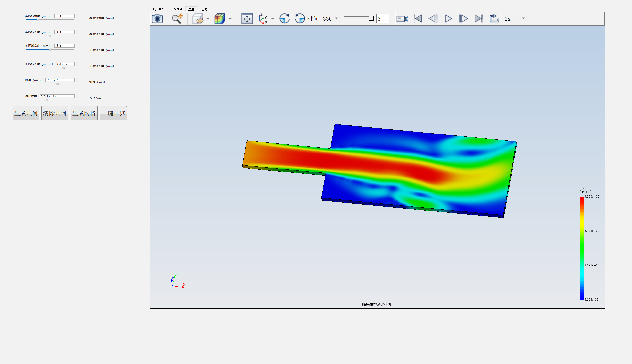Click the hide/show object cube icon
The width and height of the screenshot is (632, 364).
[x=198, y=19]
